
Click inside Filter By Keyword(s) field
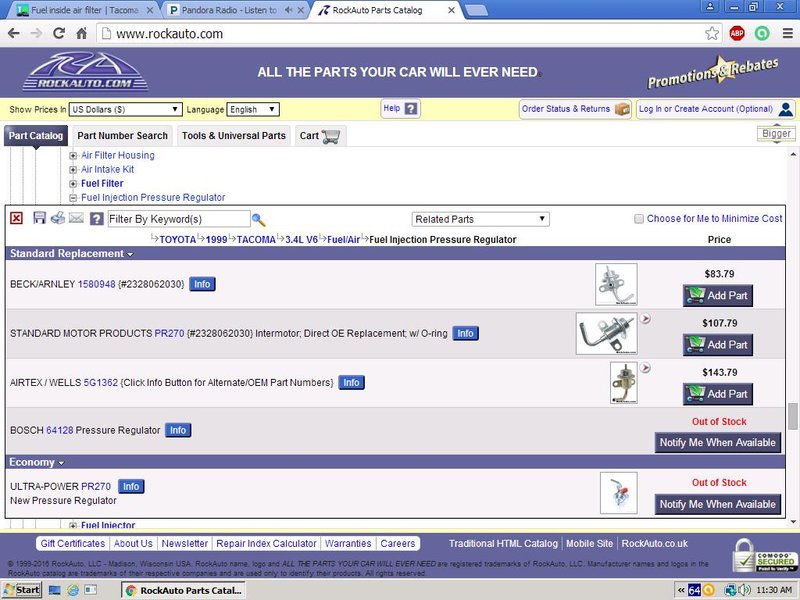(179, 219)
